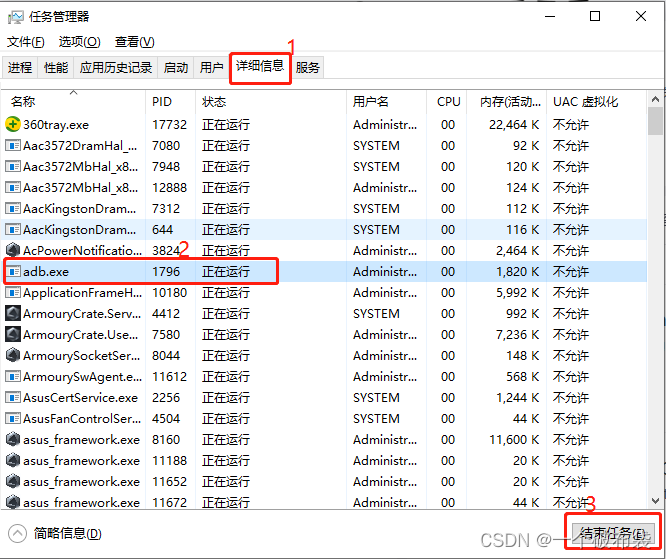This screenshot has width=666, height=559.
Task: Click PID 8044 cell
Action: pos(166,355)
